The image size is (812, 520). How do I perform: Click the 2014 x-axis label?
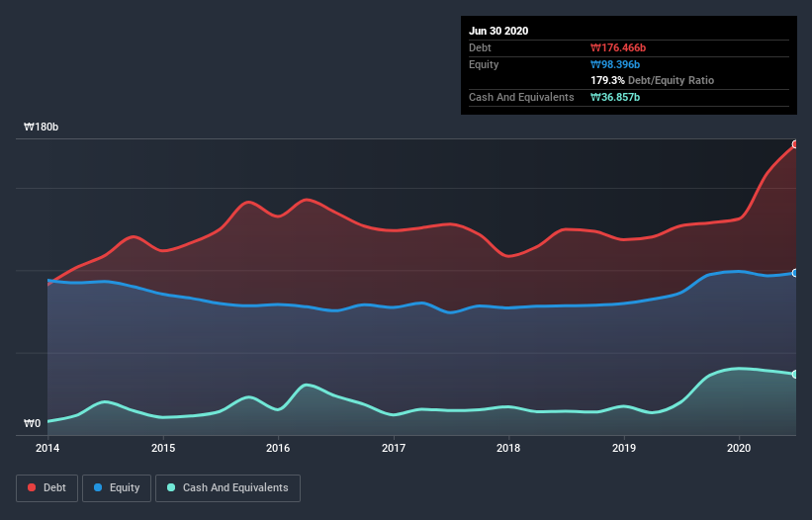(47, 448)
